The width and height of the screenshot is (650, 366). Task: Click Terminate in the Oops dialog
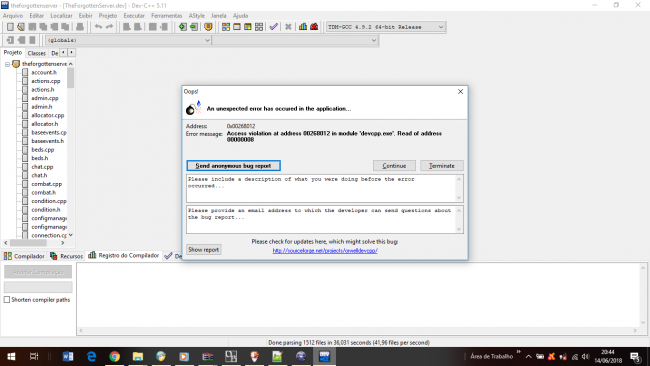pyautogui.click(x=441, y=165)
